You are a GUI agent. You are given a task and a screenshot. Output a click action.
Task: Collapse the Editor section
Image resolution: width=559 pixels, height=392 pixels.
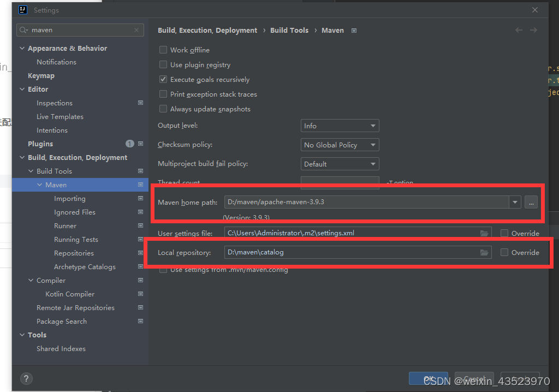coord(22,89)
